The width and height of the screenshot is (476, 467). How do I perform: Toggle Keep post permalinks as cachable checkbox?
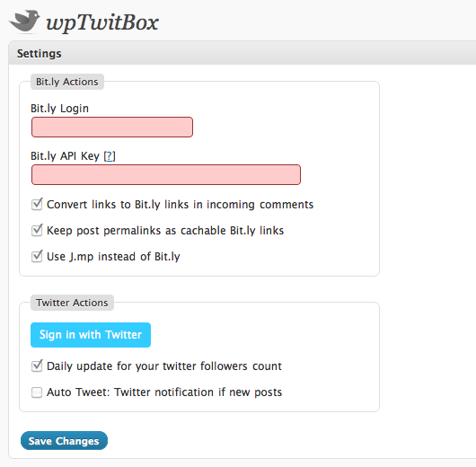click(37, 231)
